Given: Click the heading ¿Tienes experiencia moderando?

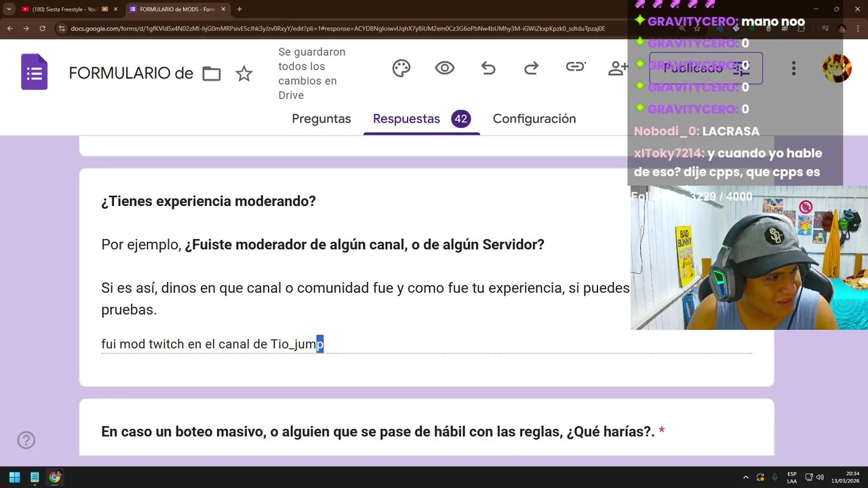Looking at the screenshot, I should [208, 201].
